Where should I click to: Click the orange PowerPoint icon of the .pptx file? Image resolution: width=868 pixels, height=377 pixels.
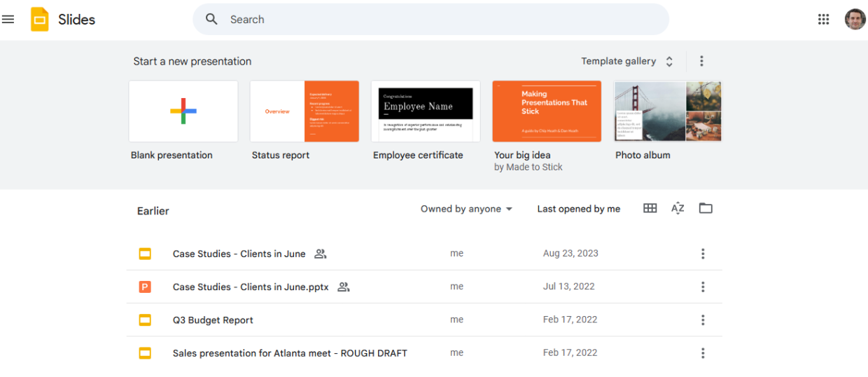(145, 287)
